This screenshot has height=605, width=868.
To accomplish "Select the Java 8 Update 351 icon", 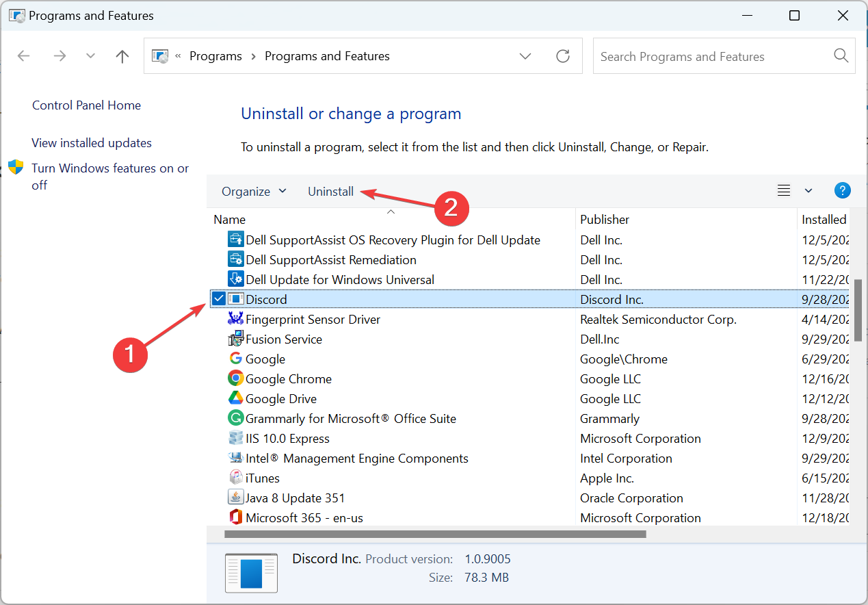I will click(235, 498).
